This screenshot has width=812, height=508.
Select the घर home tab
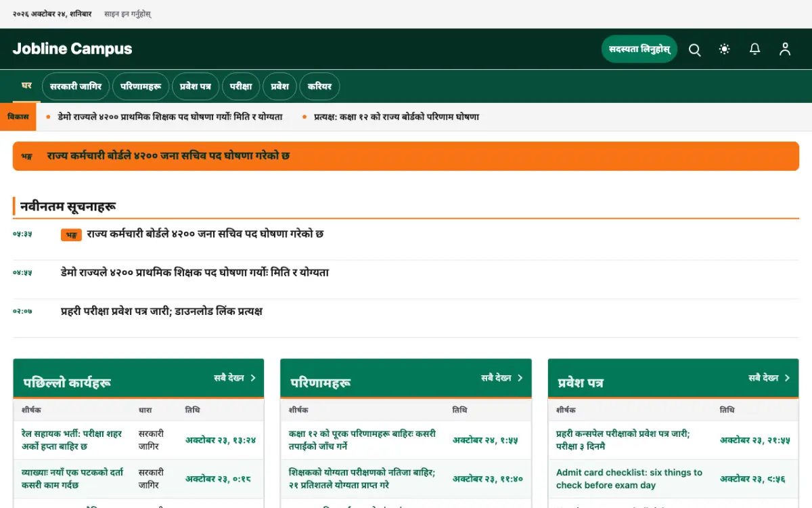(x=27, y=86)
